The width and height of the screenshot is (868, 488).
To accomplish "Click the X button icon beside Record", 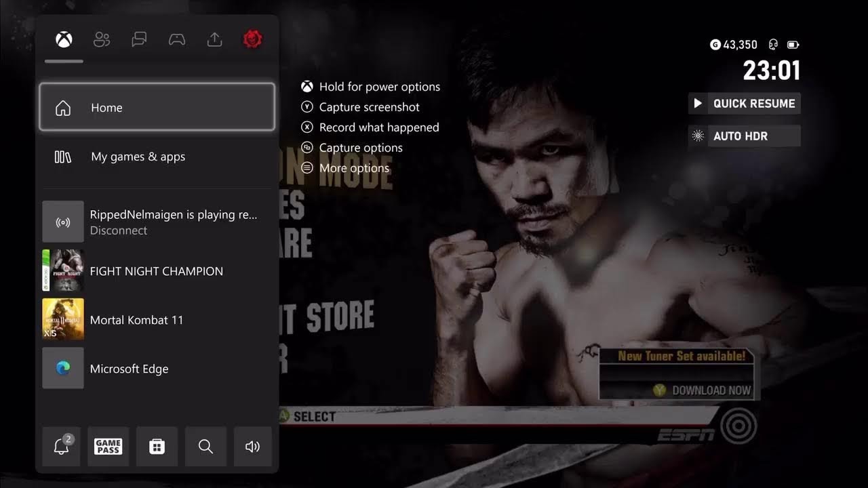I will pos(307,127).
